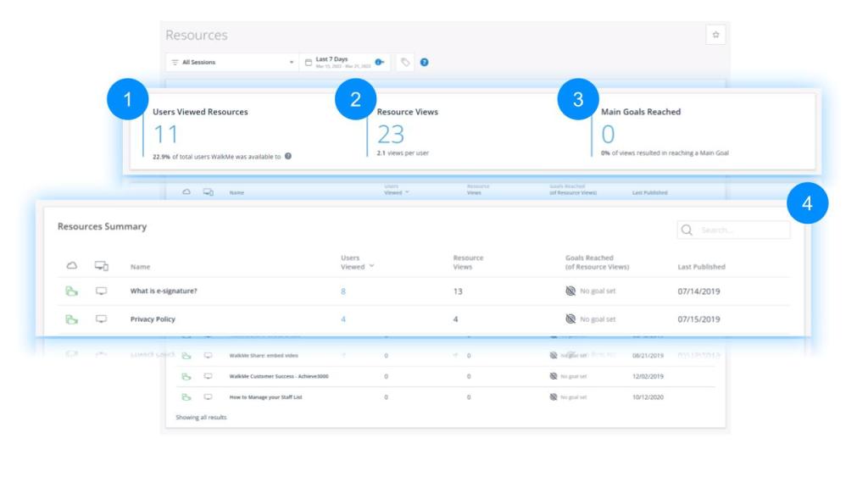This screenshot has height=488, width=868.
Task: Click the device column header icon
Action: tap(101, 266)
